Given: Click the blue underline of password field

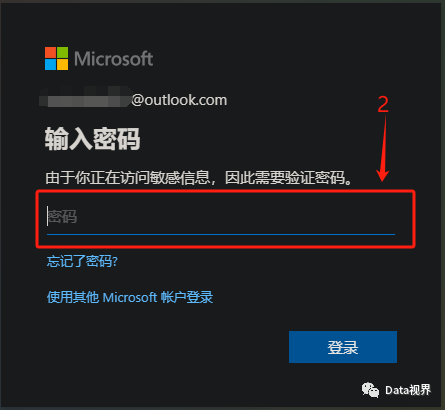Looking at the screenshot, I should point(221,234).
